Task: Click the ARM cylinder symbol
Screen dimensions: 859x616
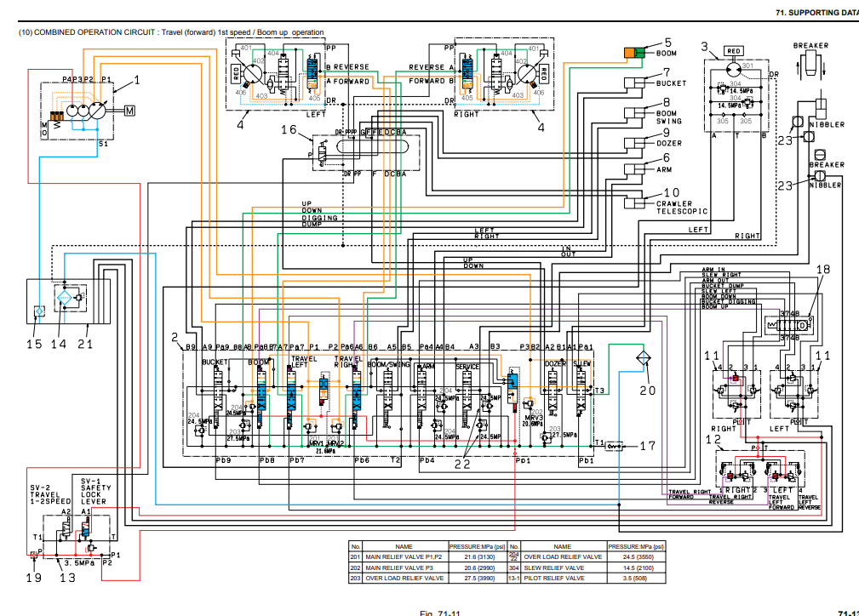Action: (634, 170)
